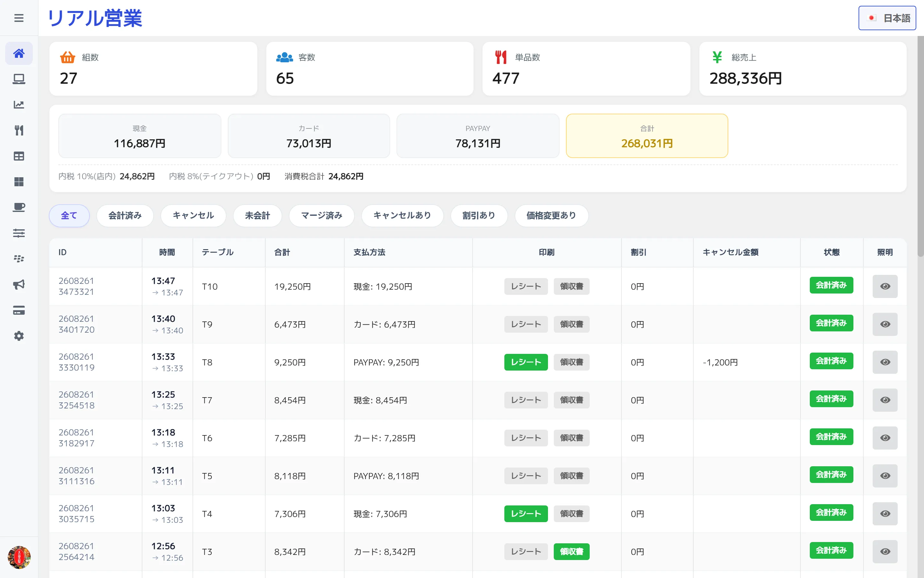Select the 会計済み filter tab
The image size is (924, 578).
[125, 215]
